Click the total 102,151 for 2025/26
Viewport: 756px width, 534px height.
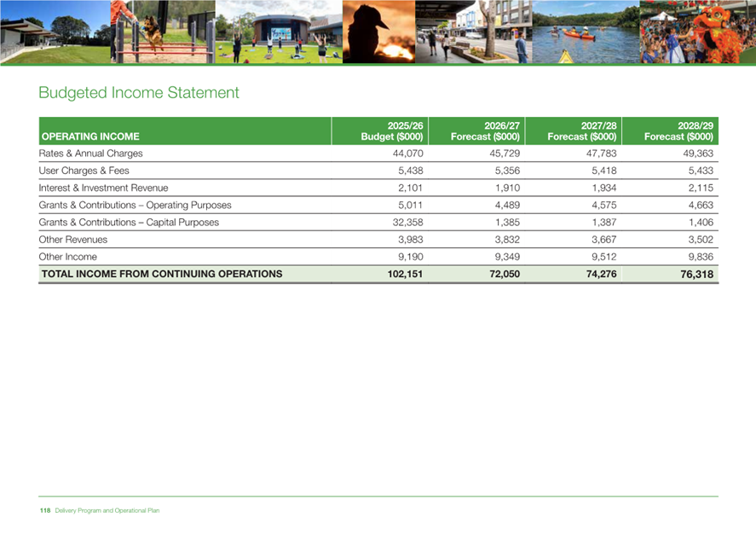[405, 274]
